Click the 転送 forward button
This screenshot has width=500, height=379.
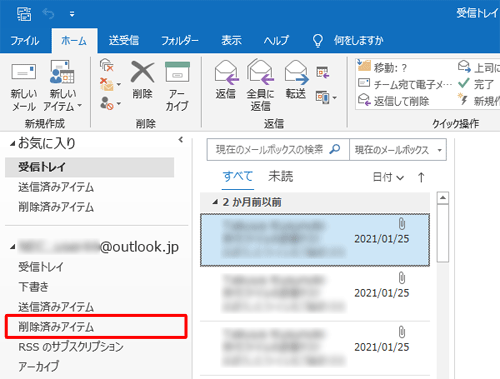click(x=296, y=80)
